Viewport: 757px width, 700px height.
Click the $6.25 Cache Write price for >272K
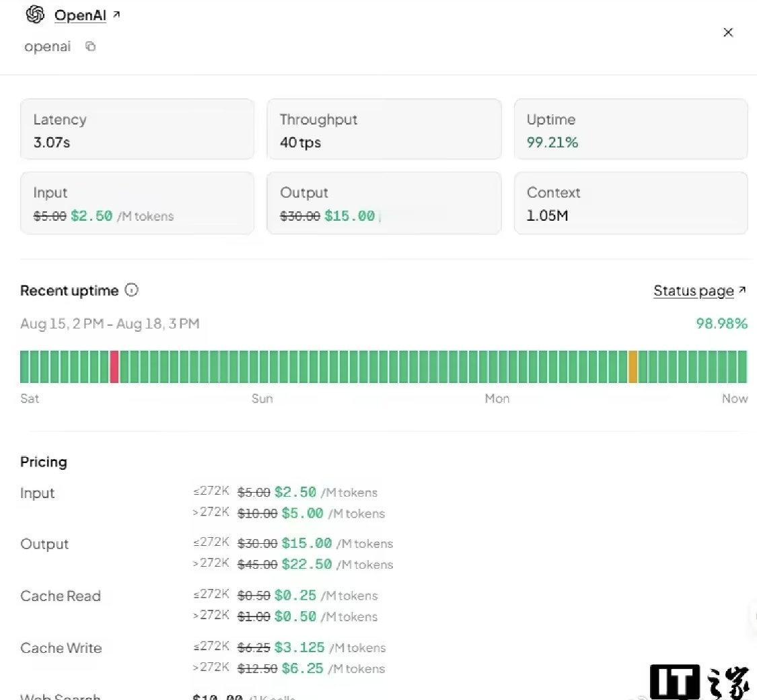[302, 668]
